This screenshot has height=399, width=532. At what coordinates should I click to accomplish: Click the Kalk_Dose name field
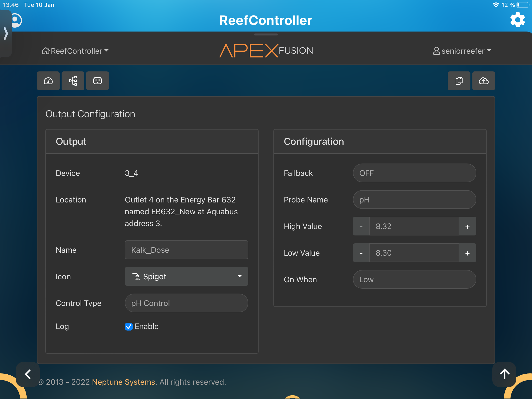(186, 250)
